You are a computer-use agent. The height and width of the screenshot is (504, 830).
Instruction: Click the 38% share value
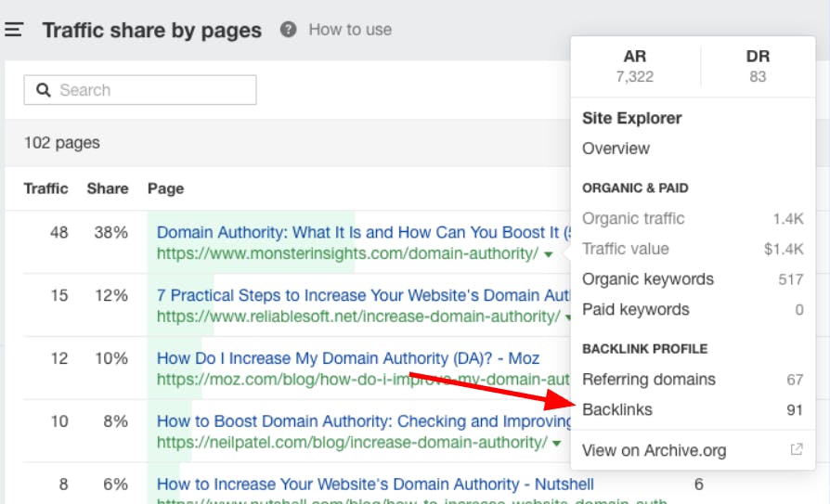tap(111, 232)
